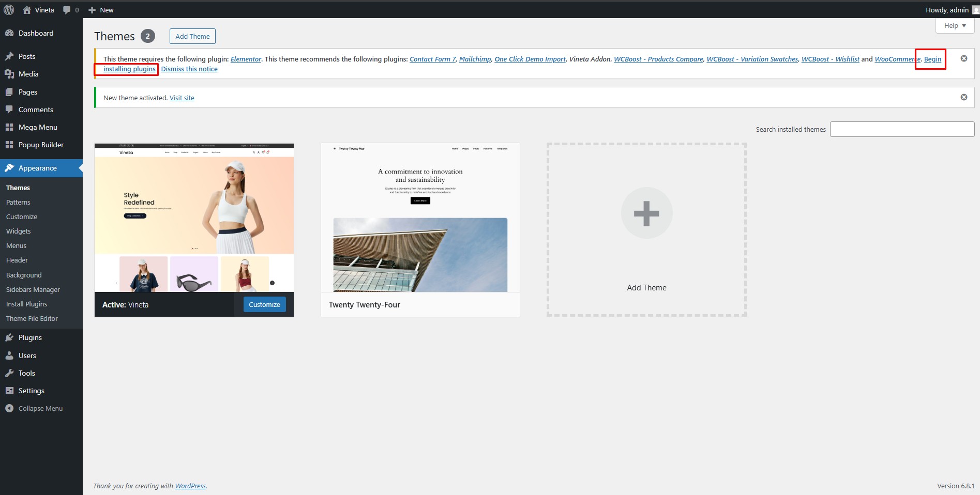Open the One Click Demo Import link
Image resolution: width=980 pixels, height=495 pixels.
click(530, 59)
